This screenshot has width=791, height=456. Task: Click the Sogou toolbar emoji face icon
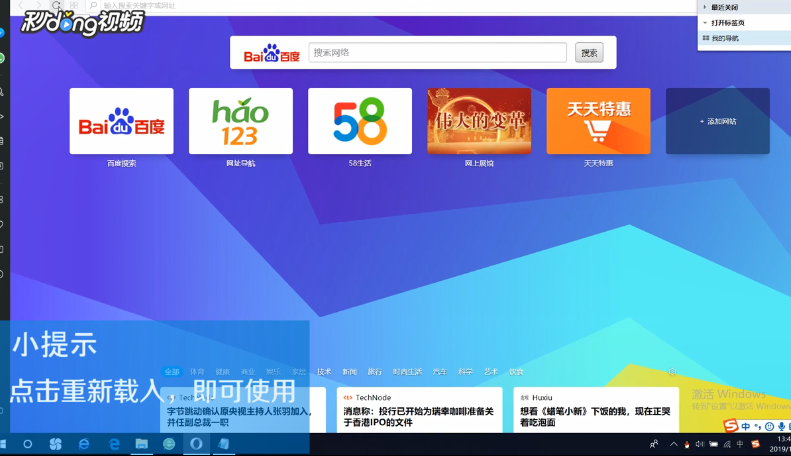[769, 427]
